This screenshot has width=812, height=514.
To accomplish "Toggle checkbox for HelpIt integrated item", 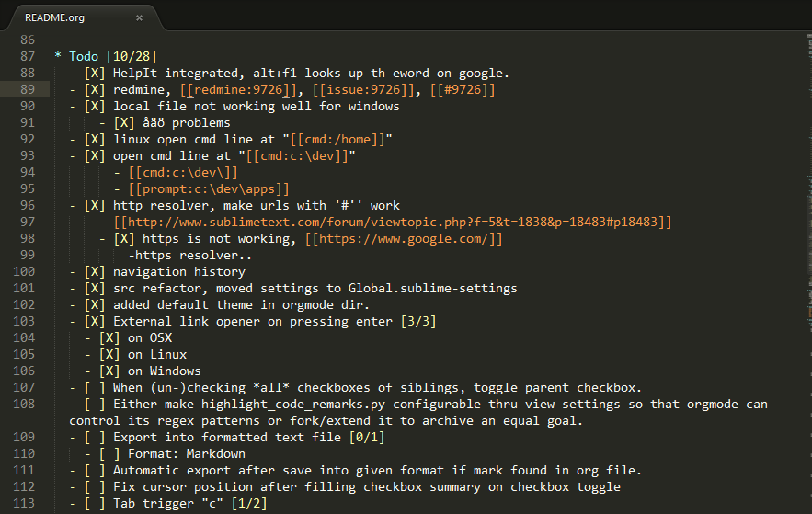I will [x=95, y=73].
